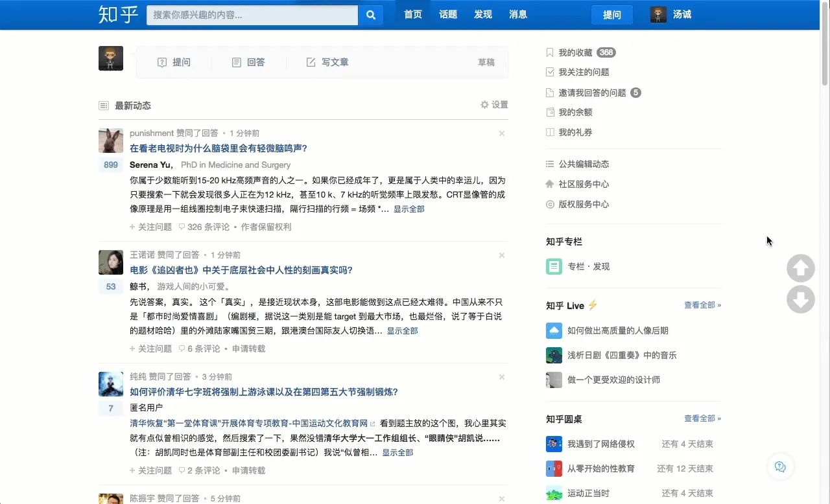This screenshot has height=504, width=830.
Task: Toggle follow question on old TV answer
Action: (151, 227)
